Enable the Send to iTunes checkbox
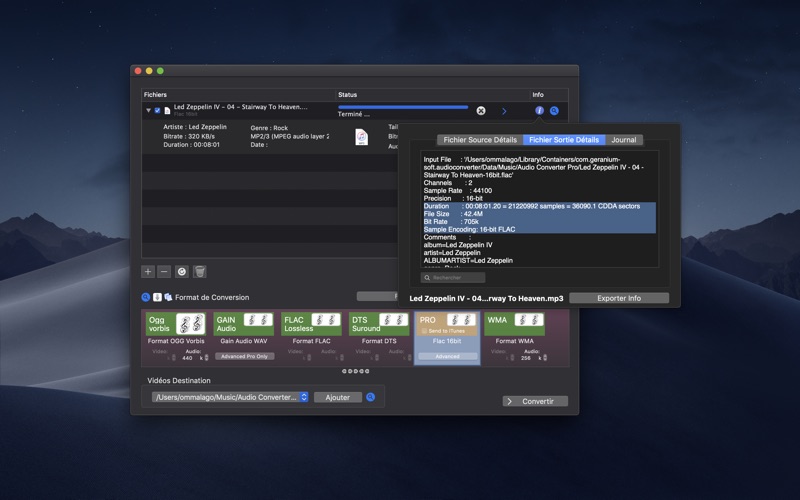 (x=424, y=331)
